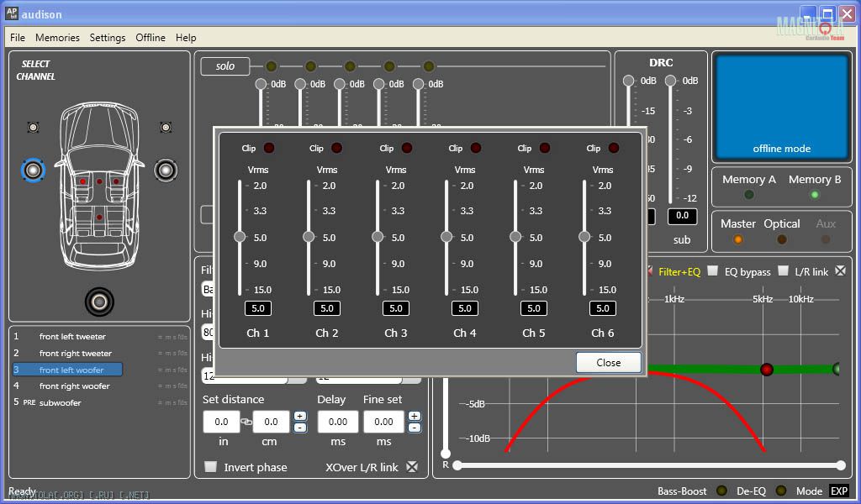Open the Offline menu
861x504 pixels.
pyautogui.click(x=151, y=37)
